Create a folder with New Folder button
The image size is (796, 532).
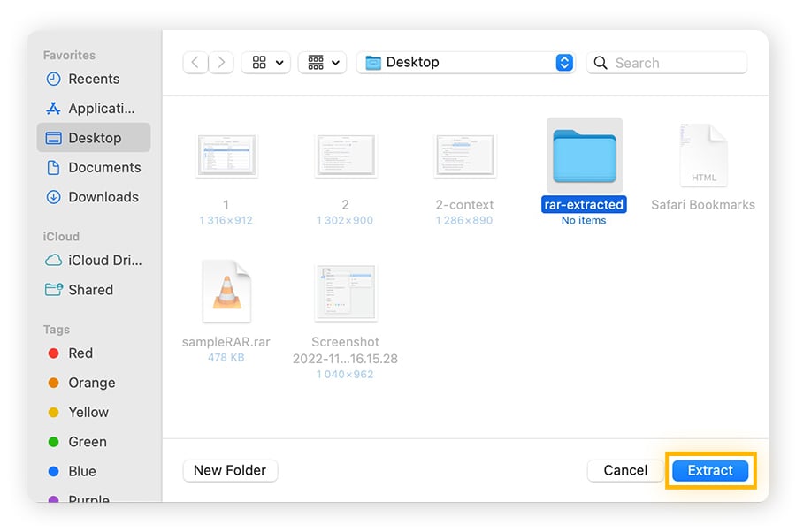[x=230, y=470]
